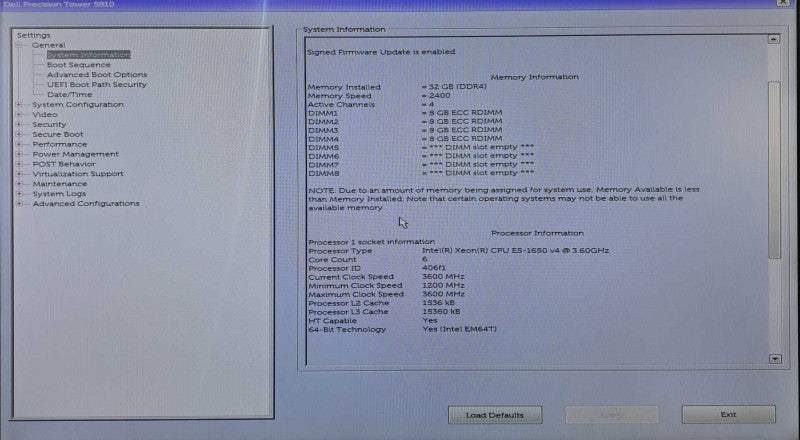Expand the POST Behavior node
The height and width of the screenshot is (440, 800).
(x=19, y=164)
